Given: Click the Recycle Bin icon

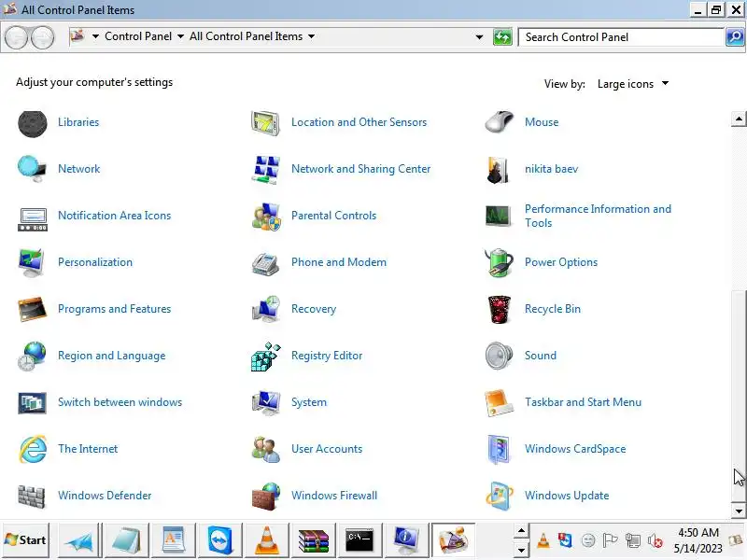Looking at the screenshot, I should click(x=499, y=309).
